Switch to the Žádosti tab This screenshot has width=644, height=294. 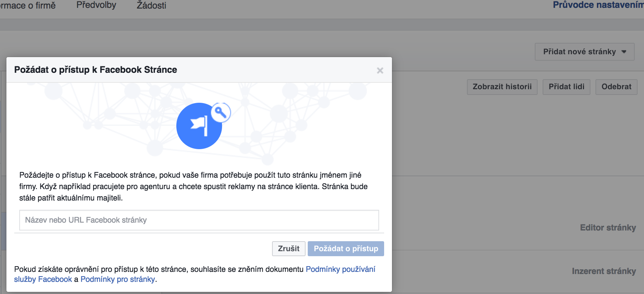[x=151, y=5]
